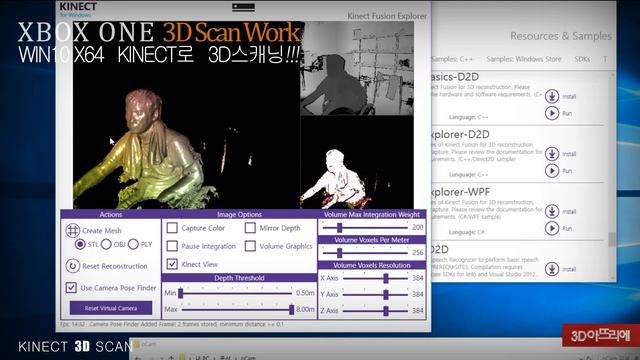Click the 0.50m Min depth value
The width and height of the screenshot is (640, 360).
click(x=305, y=293)
